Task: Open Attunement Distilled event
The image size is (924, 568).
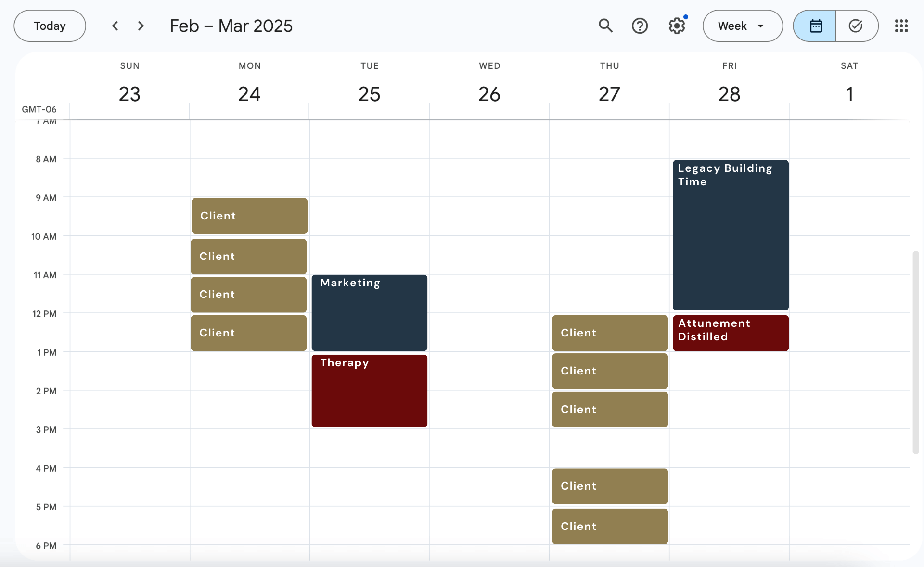Action: pyautogui.click(x=730, y=333)
